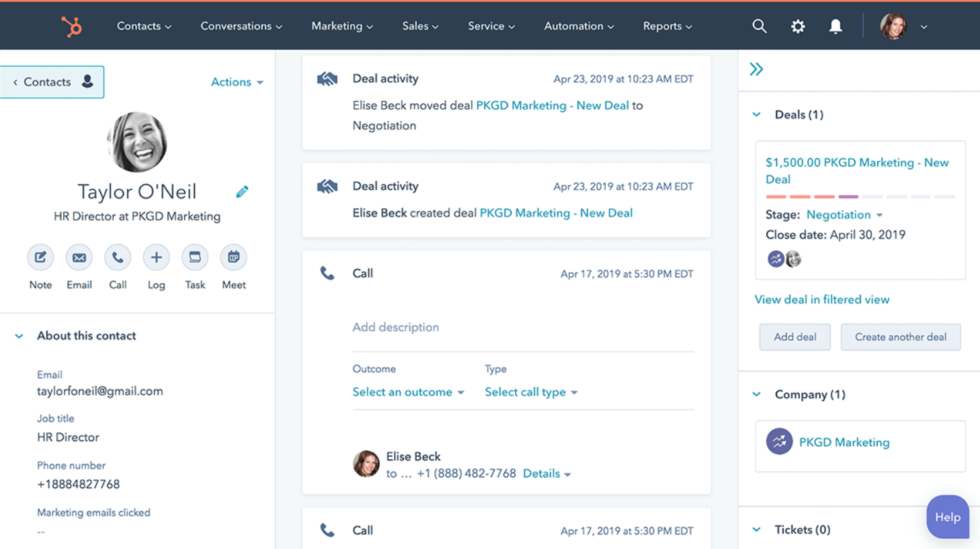The image size is (980, 549).
Task: Click the Add description field on the call
Action: coord(396,327)
